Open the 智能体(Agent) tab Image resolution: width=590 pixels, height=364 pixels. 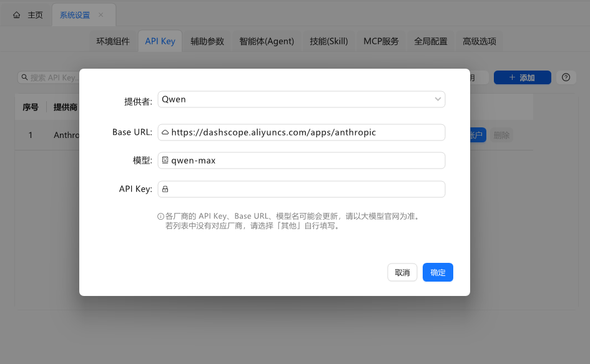tap(267, 41)
